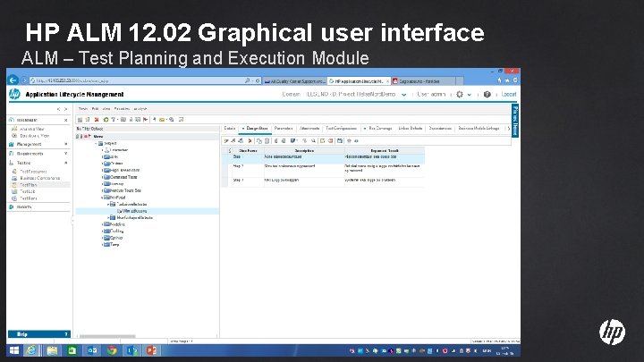Screen dimensions: 644x362
Task: Select the Mercury Tours Site folder
Action: 125,190
